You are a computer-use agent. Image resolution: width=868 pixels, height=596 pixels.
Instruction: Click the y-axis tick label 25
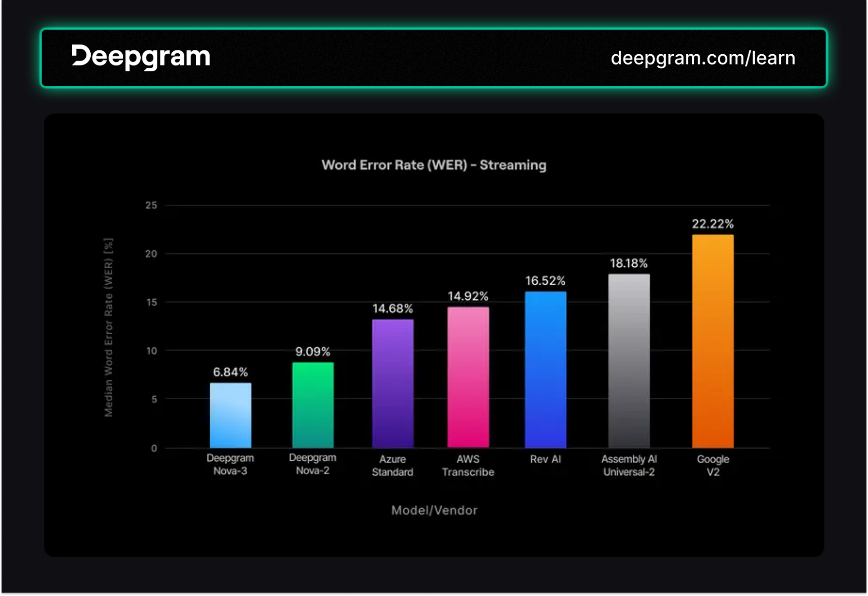tap(151, 205)
